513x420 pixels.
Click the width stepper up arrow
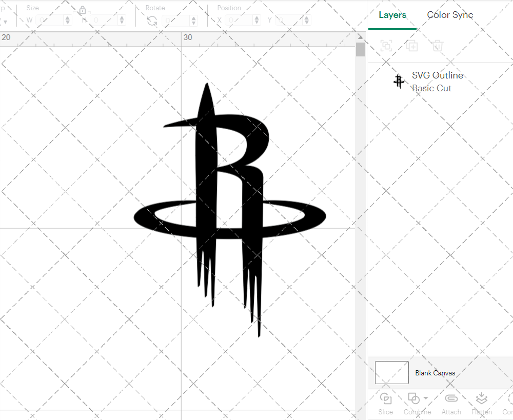click(x=67, y=17)
